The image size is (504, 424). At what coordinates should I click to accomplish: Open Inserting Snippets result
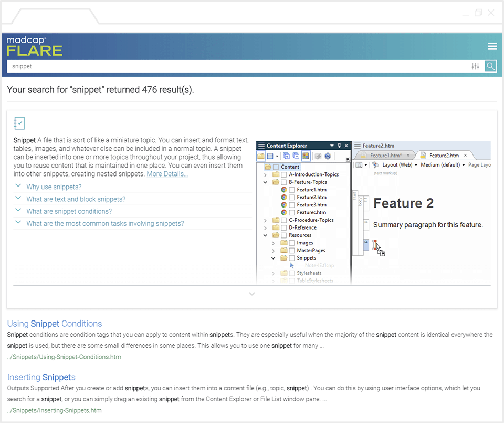[41, 377]
